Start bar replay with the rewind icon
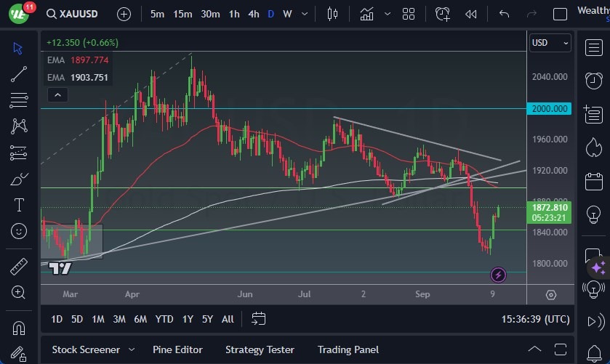This screenshot has height=364, width=610. [471, 14]
